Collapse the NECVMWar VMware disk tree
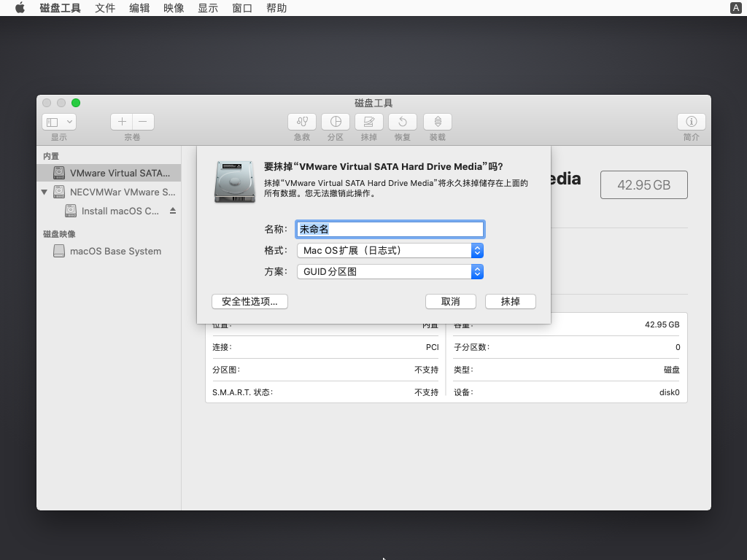The width and height of the screenshot is (747, 560). pos(44,192)
